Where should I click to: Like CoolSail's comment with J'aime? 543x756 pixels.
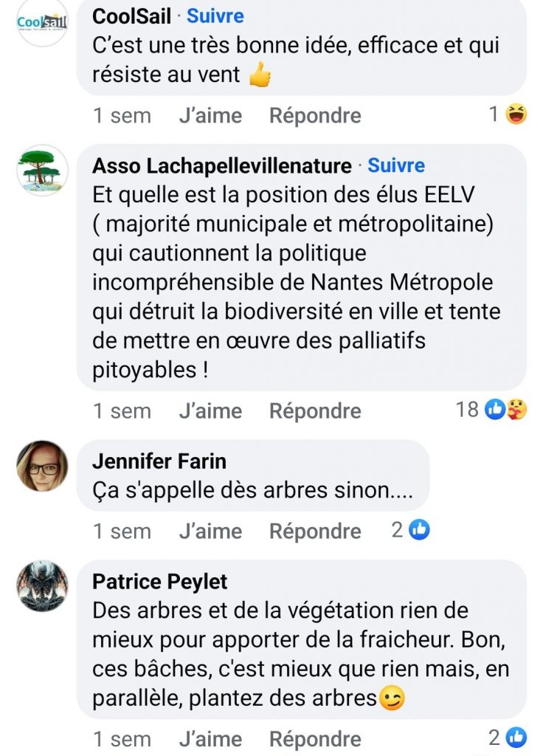pyautogui.click(x=210, y=115)
